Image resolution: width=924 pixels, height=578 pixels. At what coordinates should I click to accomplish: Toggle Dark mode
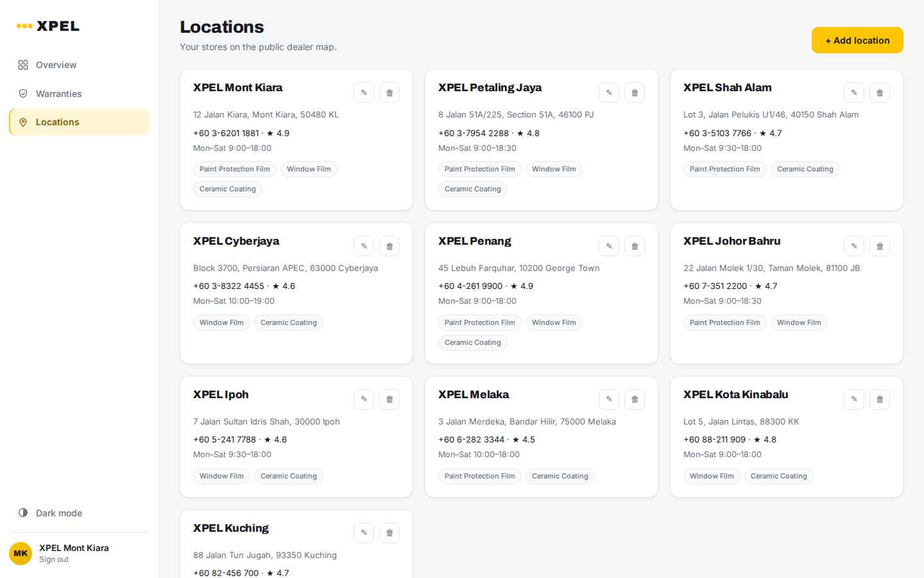click(79, 513)
